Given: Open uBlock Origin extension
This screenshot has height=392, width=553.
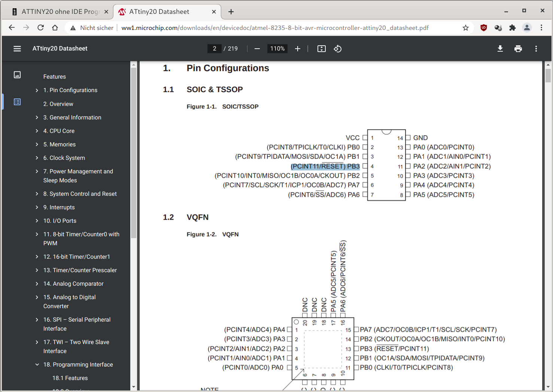Looking at the screenshot, I should (484, 28).
